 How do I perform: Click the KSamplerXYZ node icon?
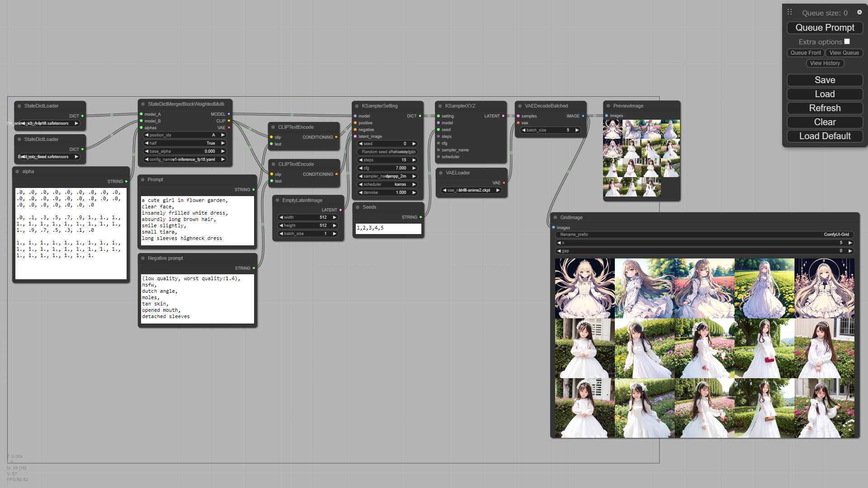pos(440,106)
